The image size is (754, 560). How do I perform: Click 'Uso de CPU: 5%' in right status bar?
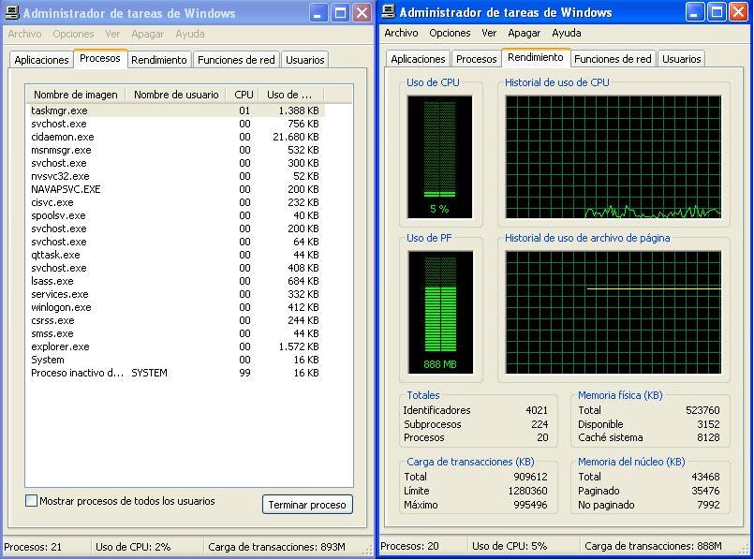tap(510, 546)
